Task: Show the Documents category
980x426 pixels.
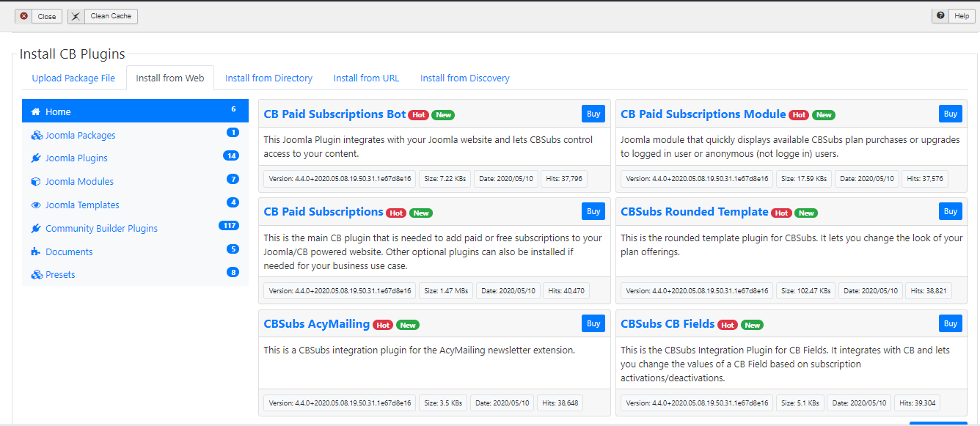Action: tap(135, 251)
